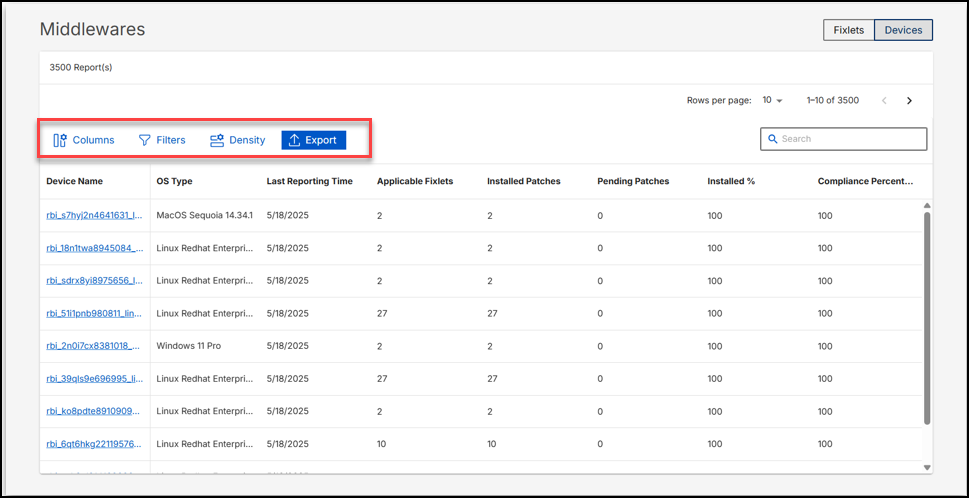Open device link rbi_ko8pdte8910909
969x498 pixels.
pos(95,411)
